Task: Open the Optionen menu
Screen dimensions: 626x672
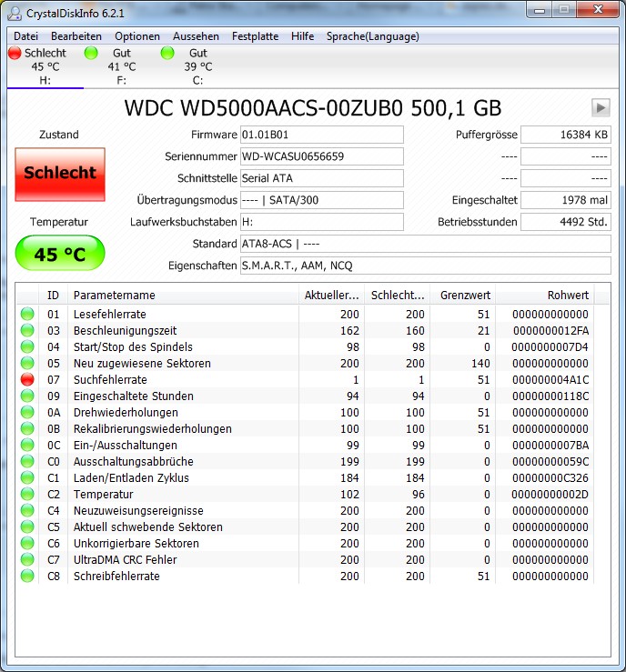Action: [x=137, y=36]
